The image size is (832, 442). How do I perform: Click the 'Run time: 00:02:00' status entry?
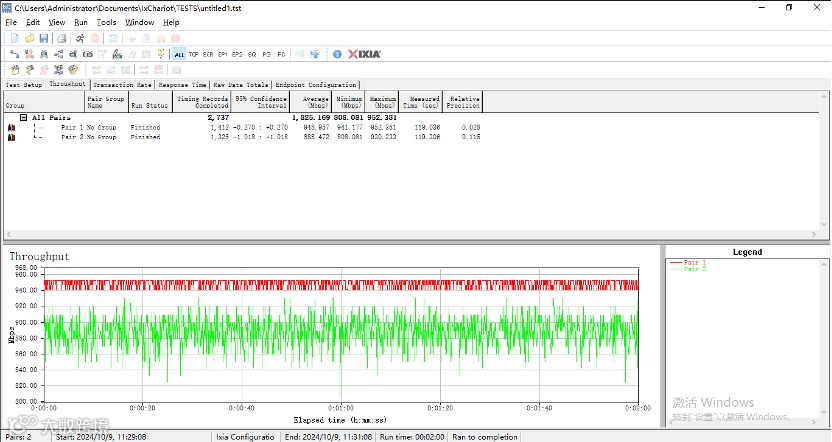pos(412,437)
